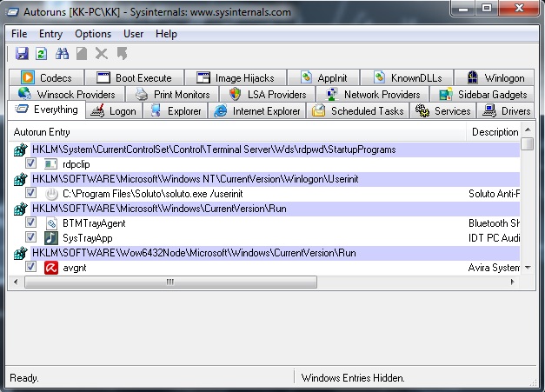Click the SysTrayApp music note icon
The height and width of the screenshot is (392, 545).
(x=51, y=238)
